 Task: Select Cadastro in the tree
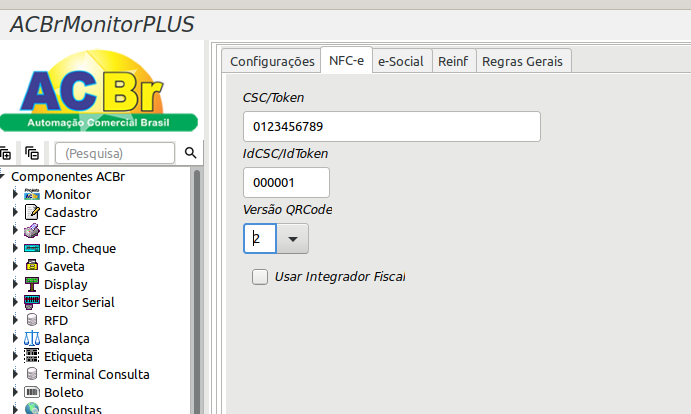tap(71, 213)
